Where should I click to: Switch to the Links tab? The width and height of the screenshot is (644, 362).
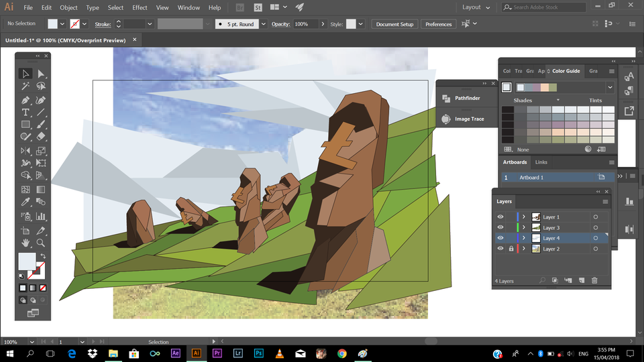tap(541, 162)
